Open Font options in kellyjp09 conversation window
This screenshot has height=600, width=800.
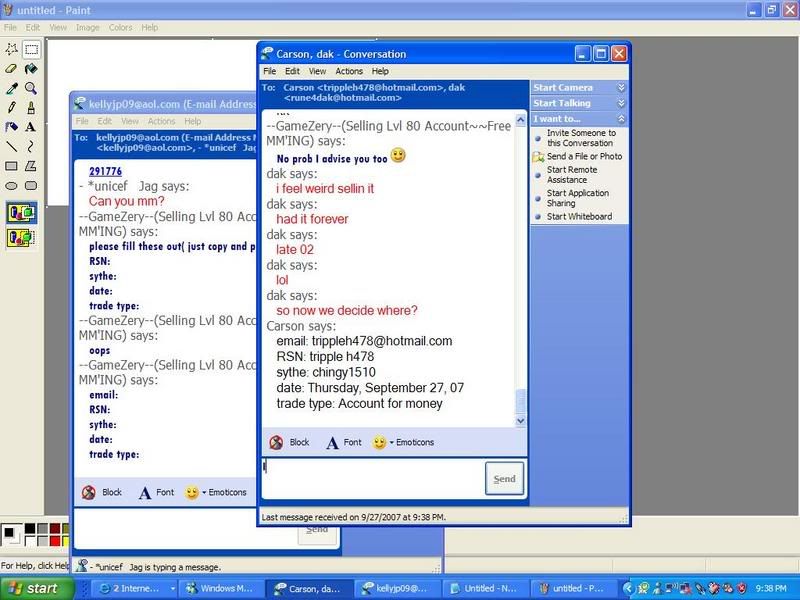coord(157,492)
